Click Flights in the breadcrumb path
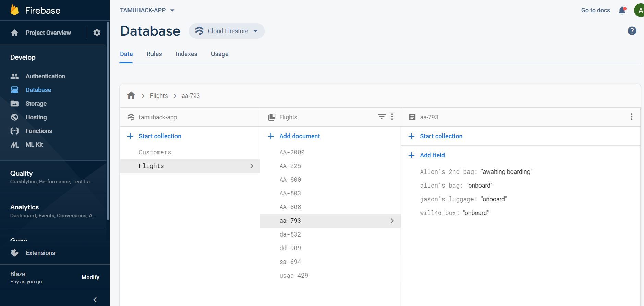The height and width of the screenshot is (306, 644). (159, 96)
